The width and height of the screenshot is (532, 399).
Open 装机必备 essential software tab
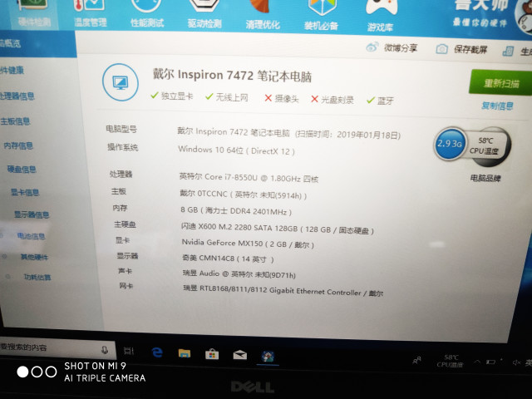321,16
